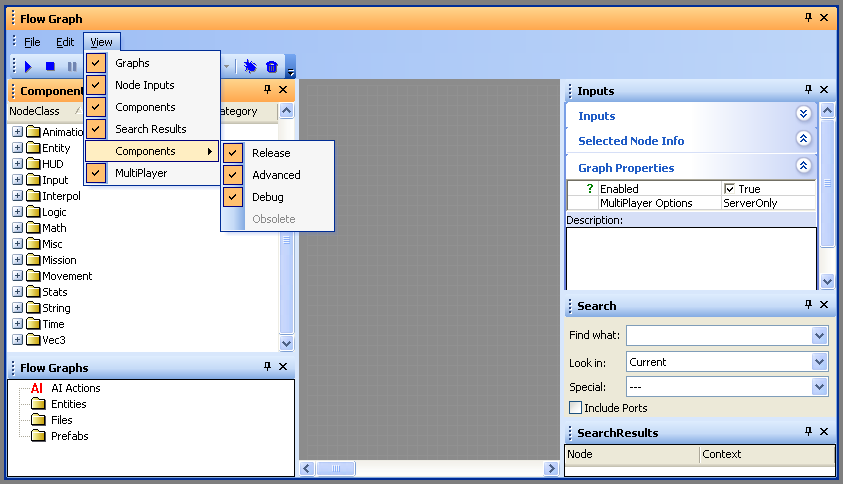Expand the Entity folder node
Screen dimensions: 843x484
pyautogui.click(x=17, y=147)
